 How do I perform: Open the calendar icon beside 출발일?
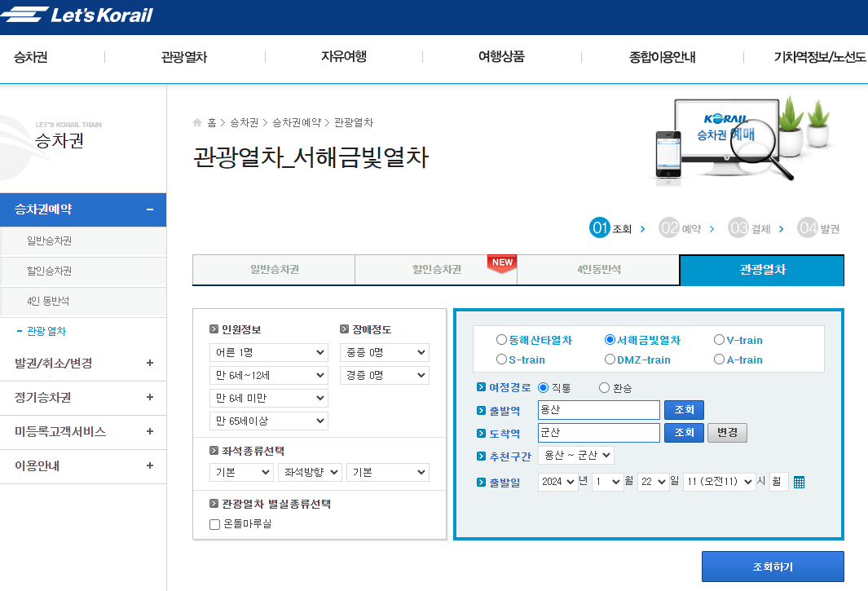click(797, 482)
